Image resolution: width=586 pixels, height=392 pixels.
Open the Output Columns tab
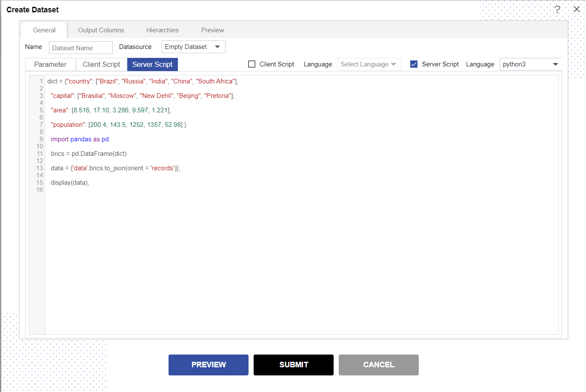101,30
